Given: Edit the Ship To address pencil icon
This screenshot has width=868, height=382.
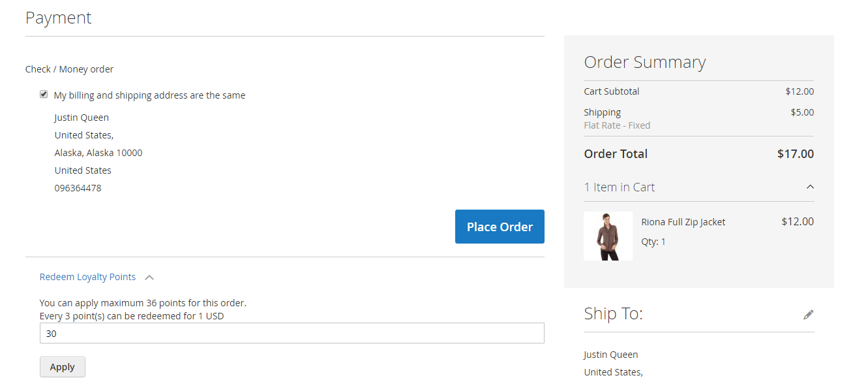Looking at the screenshot, I should (809, 315).
